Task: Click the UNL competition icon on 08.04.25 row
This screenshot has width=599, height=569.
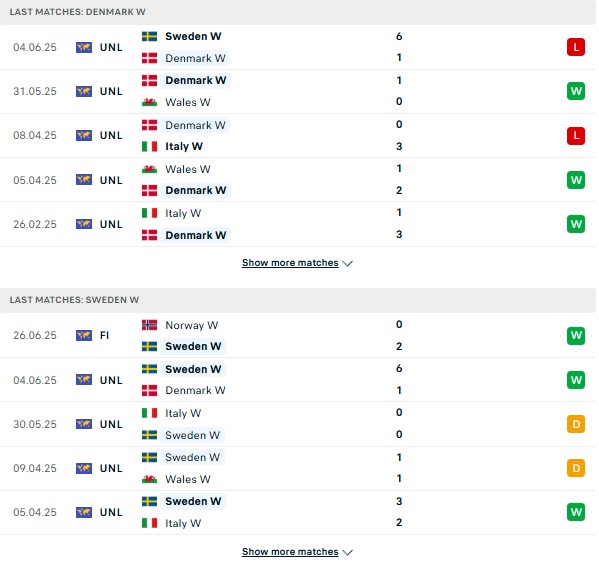Action: [x=84, y=135]
